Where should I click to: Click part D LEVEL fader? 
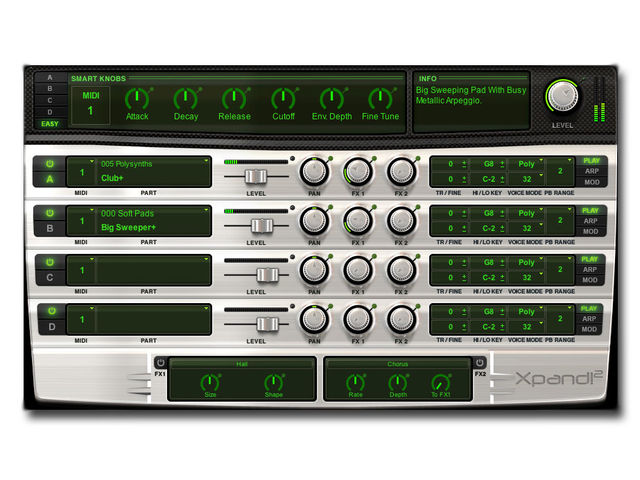(267, 324)
